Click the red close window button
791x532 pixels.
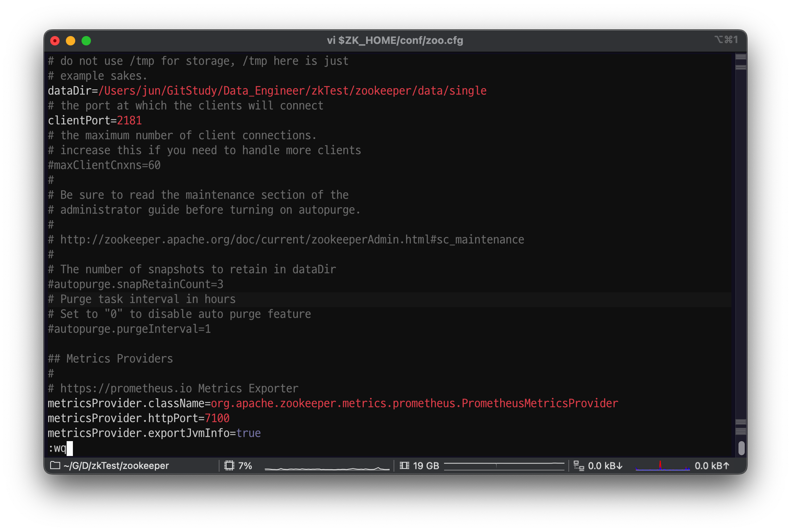coord(55,41)
